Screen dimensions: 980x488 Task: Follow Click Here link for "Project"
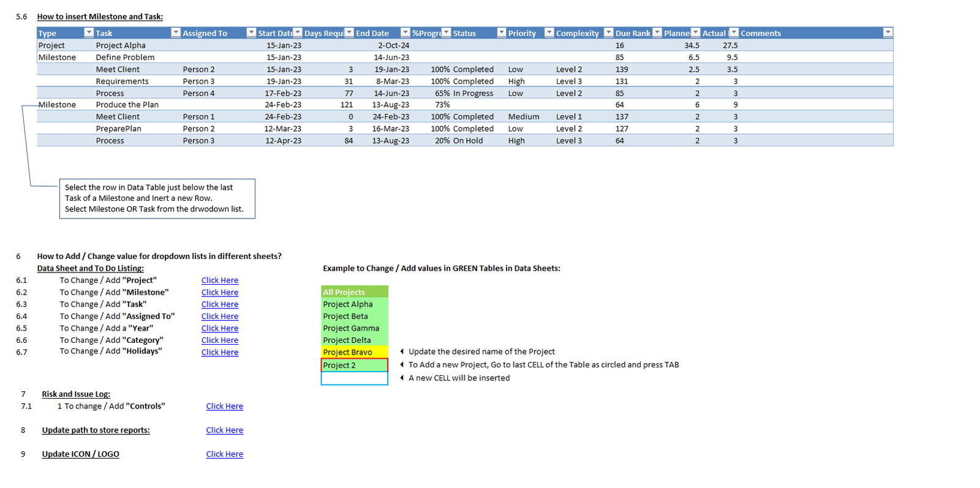pyautogui.click(x=220, y=280)
